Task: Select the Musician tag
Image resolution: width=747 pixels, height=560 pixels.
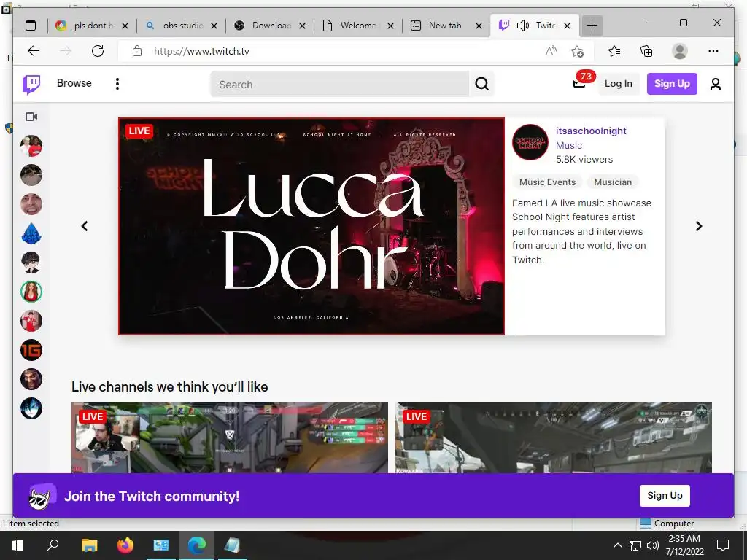Action: (x=613, y=182)
